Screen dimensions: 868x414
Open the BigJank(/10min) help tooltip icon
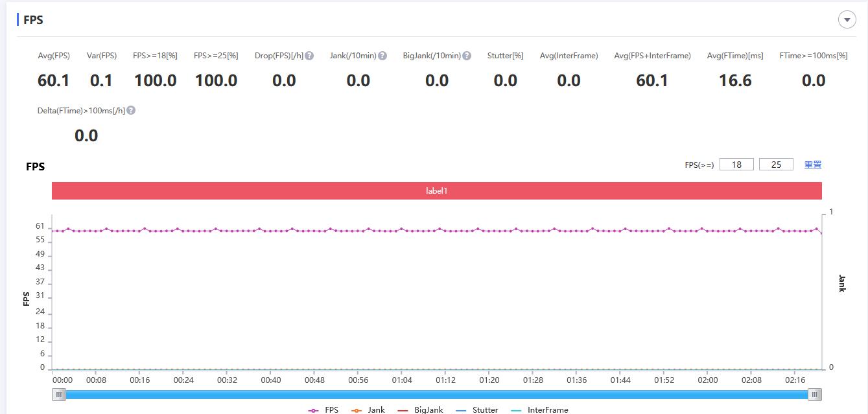(x=467, y=56)
